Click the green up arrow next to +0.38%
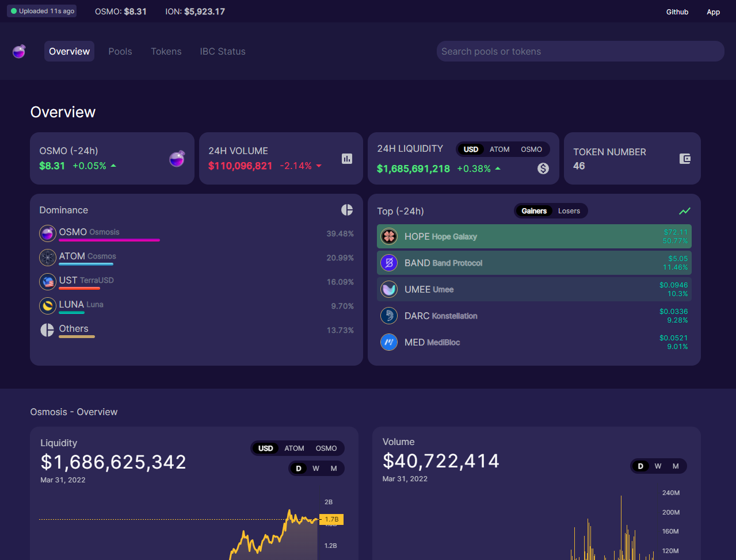This screenshot has height=560, width=736. [x=498, y=168]
